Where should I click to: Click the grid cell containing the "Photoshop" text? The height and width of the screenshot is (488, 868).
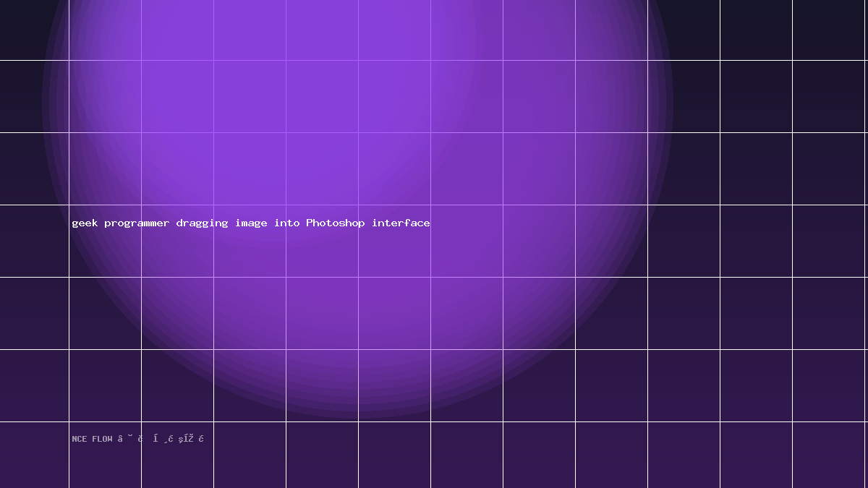coord(322,241)
